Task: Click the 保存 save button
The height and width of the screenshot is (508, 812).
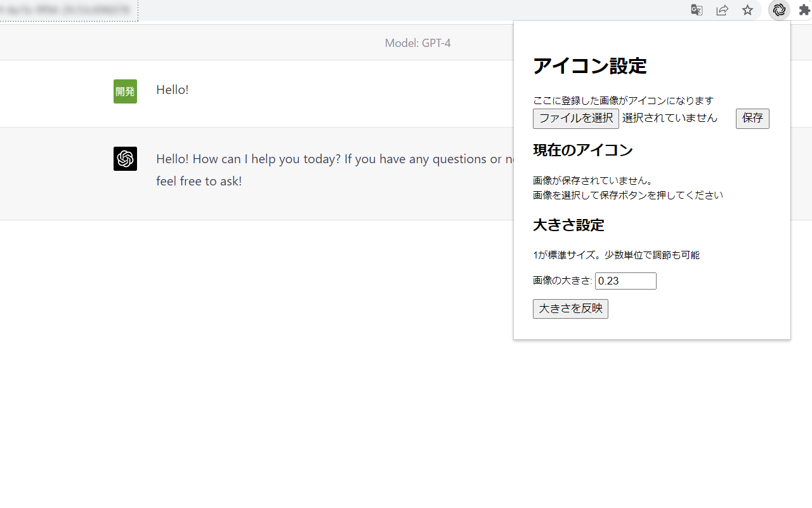Action: (x=752, y=119)
